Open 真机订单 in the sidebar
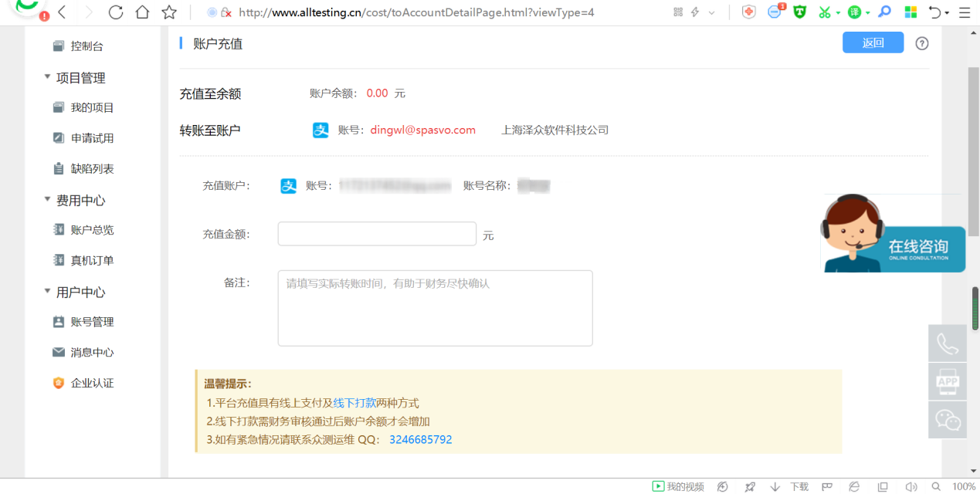Screen dimensions: 980x494 (92, 261)
